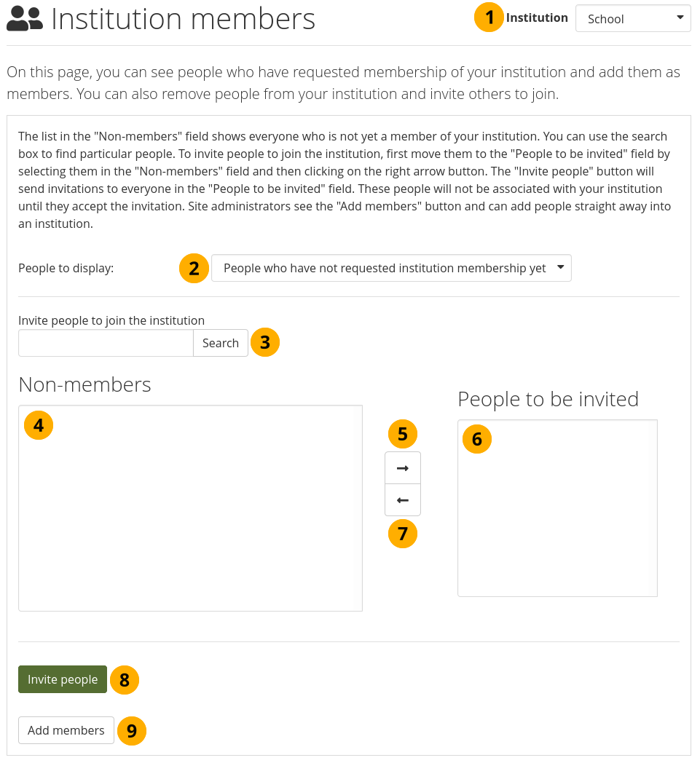Screen dimensions: 700x763
Task: Focus the invite people search text field
Action: pyautogui.click(x=106, y=344)
